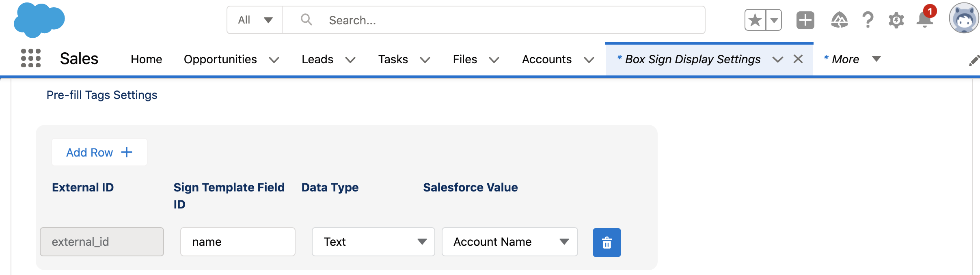This screenshot has height=275, width=980.
Task: Open the notifications bell
Action: pyautogui.click(x=924, y=20)
